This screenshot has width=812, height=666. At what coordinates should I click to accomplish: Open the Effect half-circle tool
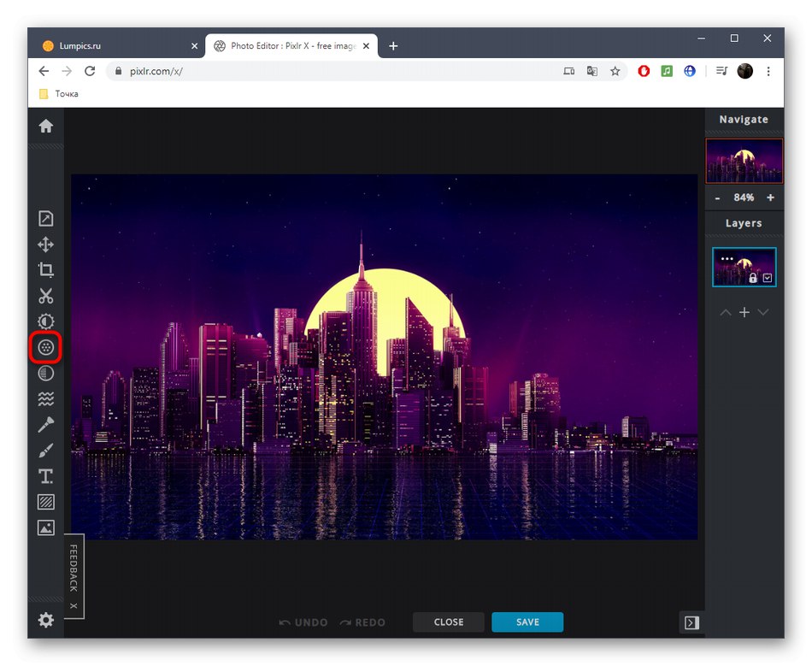pos(45,373)
